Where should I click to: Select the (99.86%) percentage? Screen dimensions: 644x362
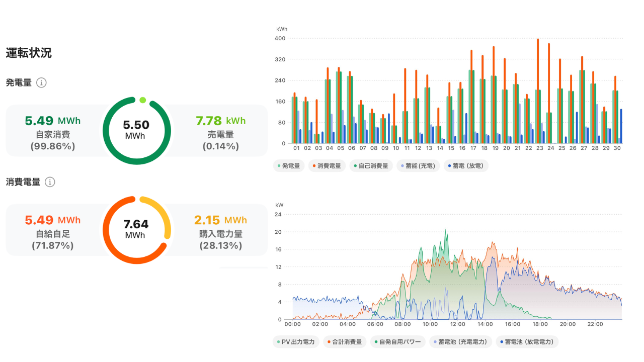(52, 146)
